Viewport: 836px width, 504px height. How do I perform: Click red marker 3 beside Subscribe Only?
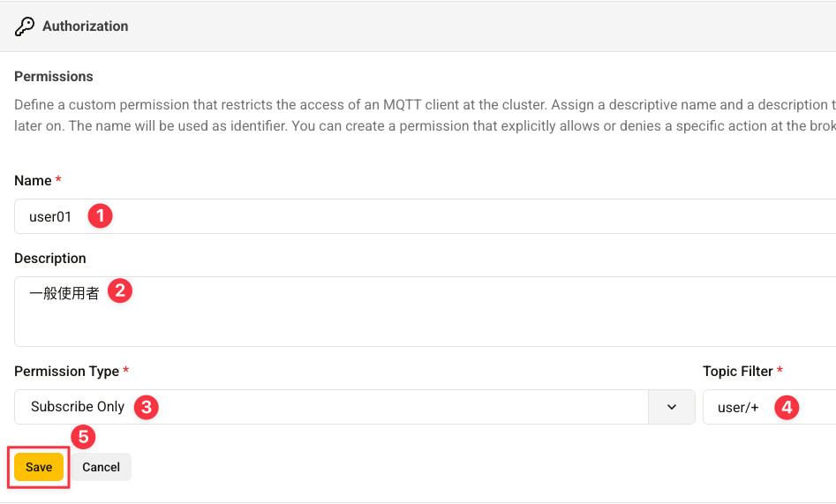pos(147,407)
